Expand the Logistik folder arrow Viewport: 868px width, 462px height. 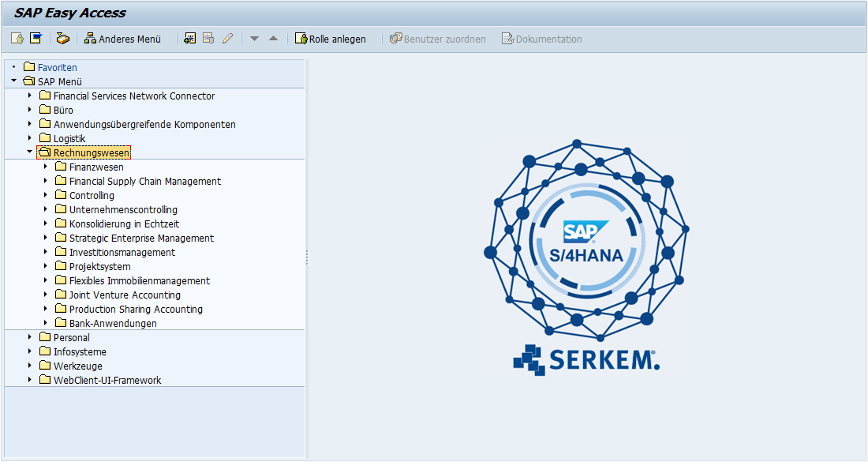tap(29, 138)
